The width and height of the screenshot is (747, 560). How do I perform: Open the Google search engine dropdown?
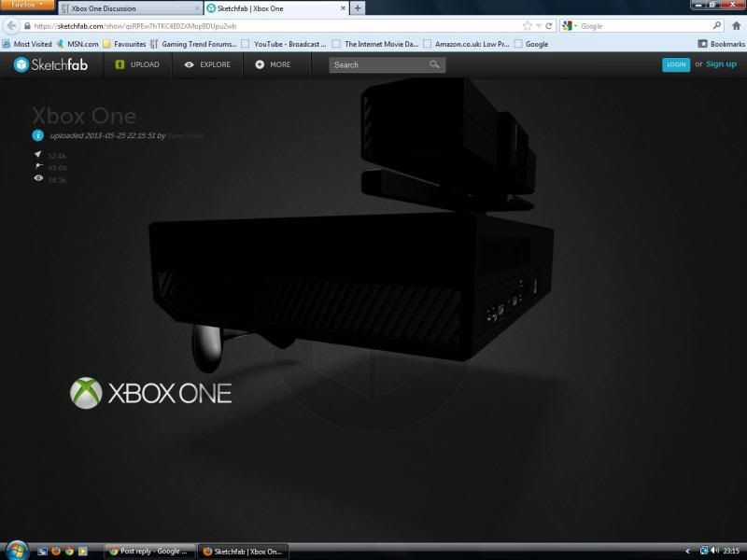570,26
